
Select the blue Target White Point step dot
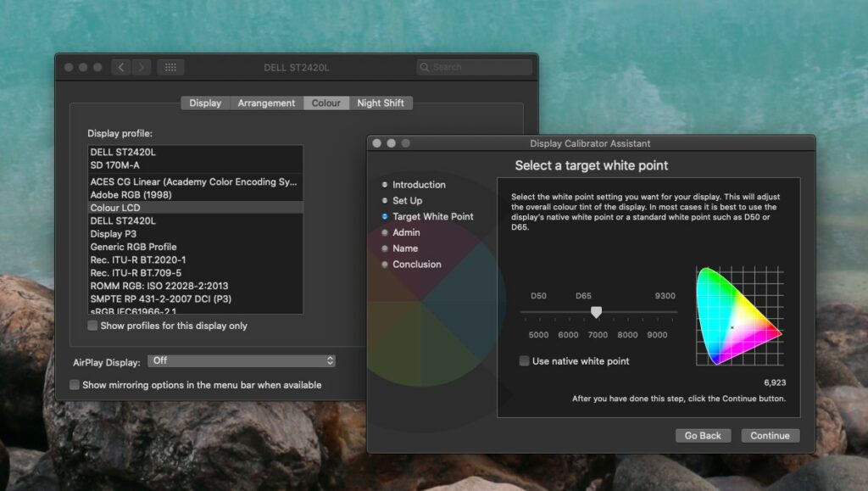pos(386,216)
